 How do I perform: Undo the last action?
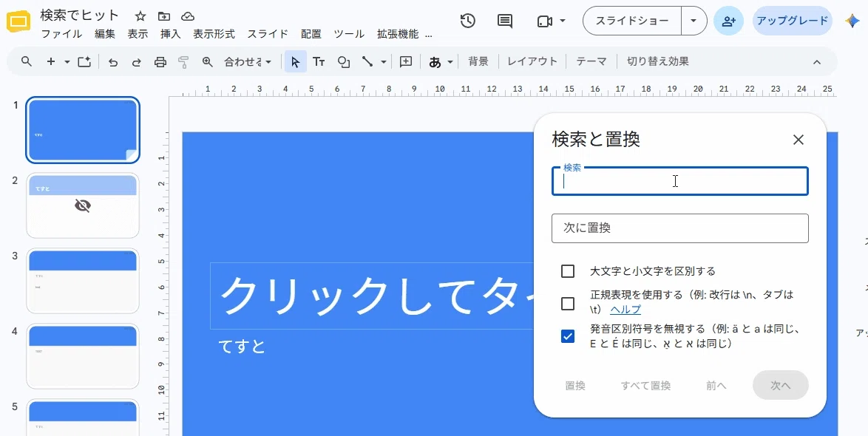pyautogui.click(x=113, y=62)
